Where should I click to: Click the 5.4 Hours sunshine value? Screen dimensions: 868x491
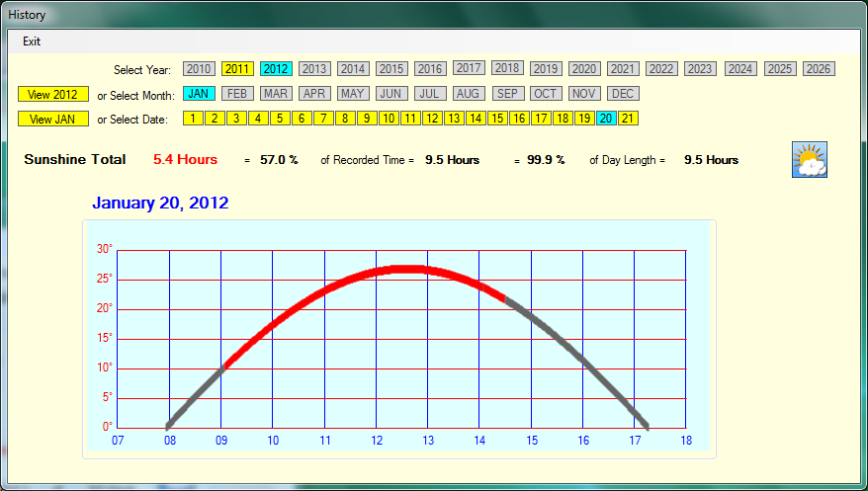tap(186, 160)
